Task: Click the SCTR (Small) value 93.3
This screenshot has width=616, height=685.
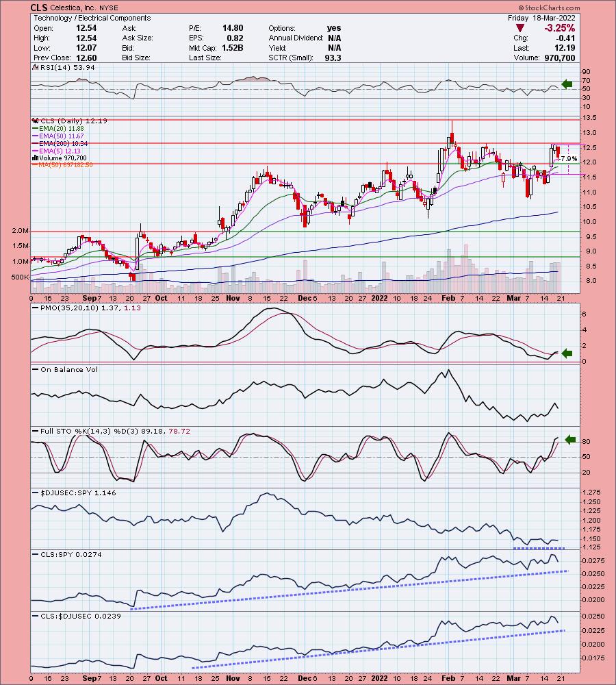Action: click(x=333, y=58)
